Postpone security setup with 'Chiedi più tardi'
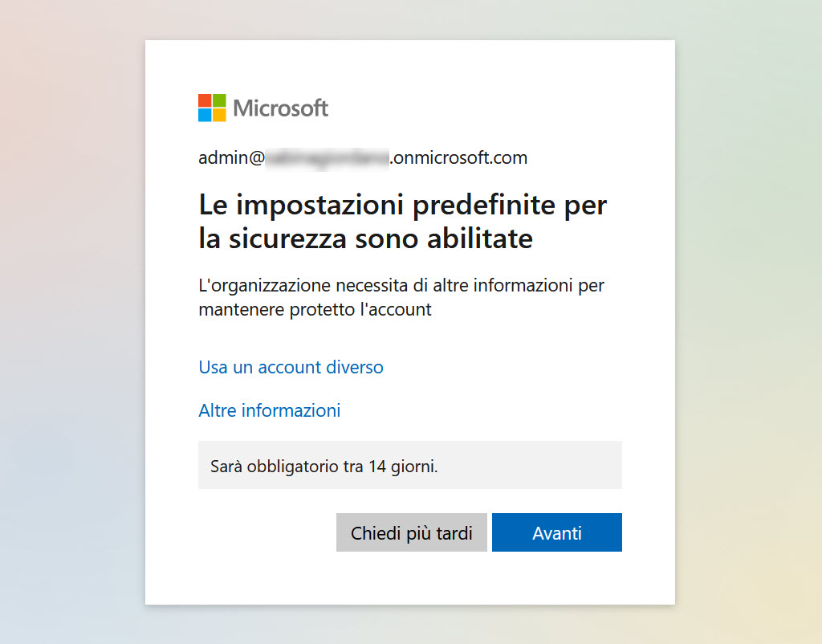 tap(412, 532)
